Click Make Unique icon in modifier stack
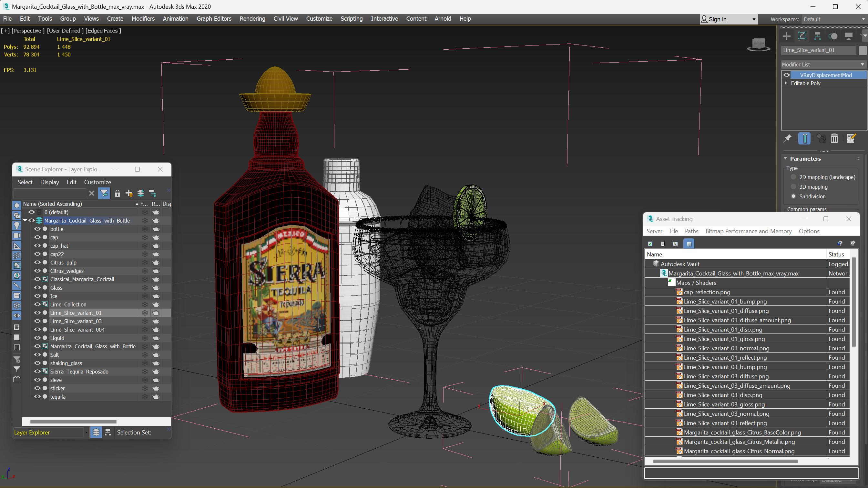Screen dimensions: 868x488 822,138
